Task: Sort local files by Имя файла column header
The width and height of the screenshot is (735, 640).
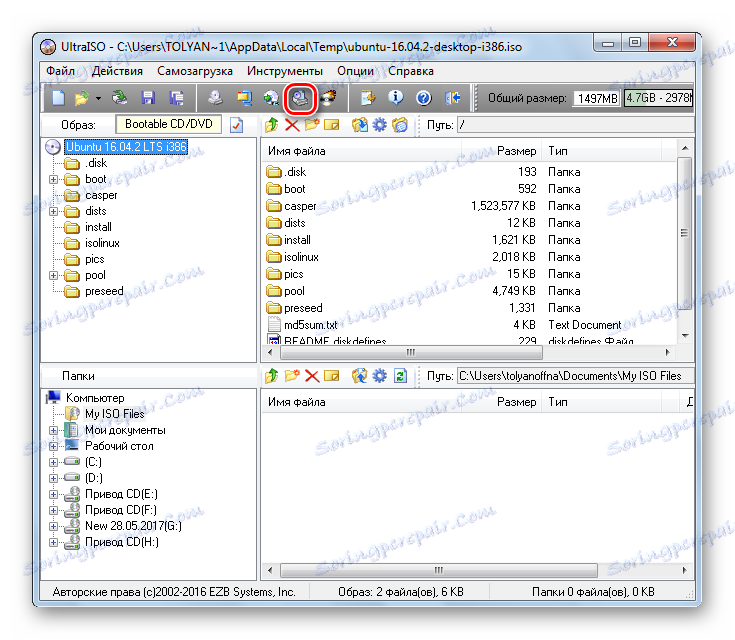Action: click(361, 402)
